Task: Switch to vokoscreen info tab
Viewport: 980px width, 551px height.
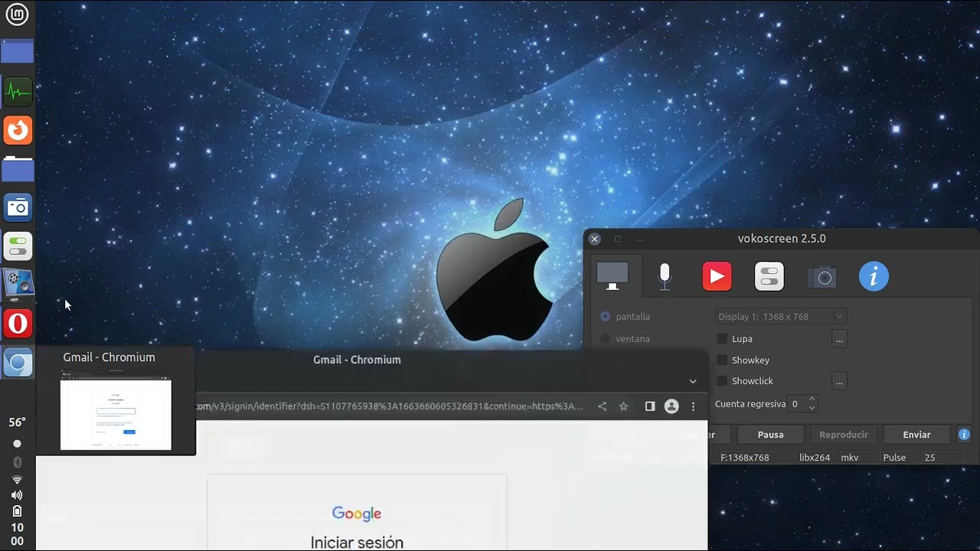Action: 874,276
